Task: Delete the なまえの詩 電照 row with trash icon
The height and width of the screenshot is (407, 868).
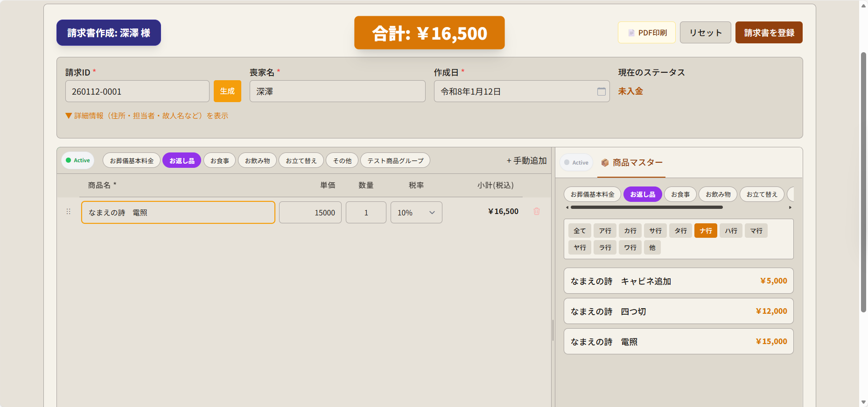Action: (536, 212)
